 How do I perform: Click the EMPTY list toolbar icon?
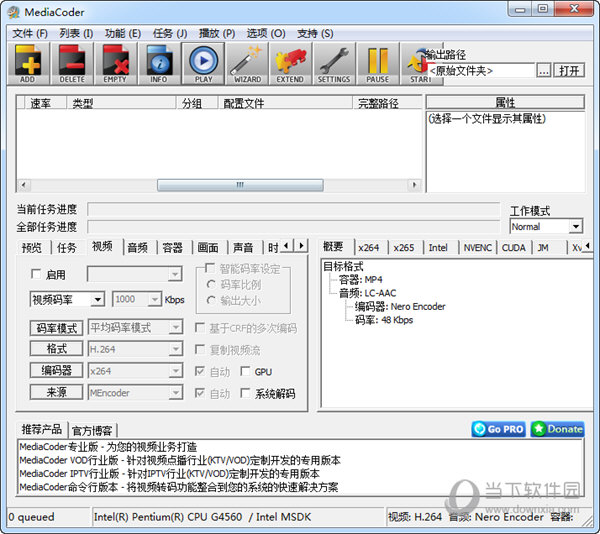coord(115,63)
